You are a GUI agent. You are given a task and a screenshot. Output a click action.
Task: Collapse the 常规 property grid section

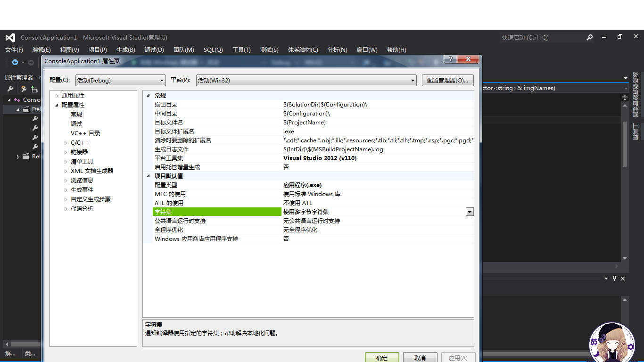[x=148, y=96]
